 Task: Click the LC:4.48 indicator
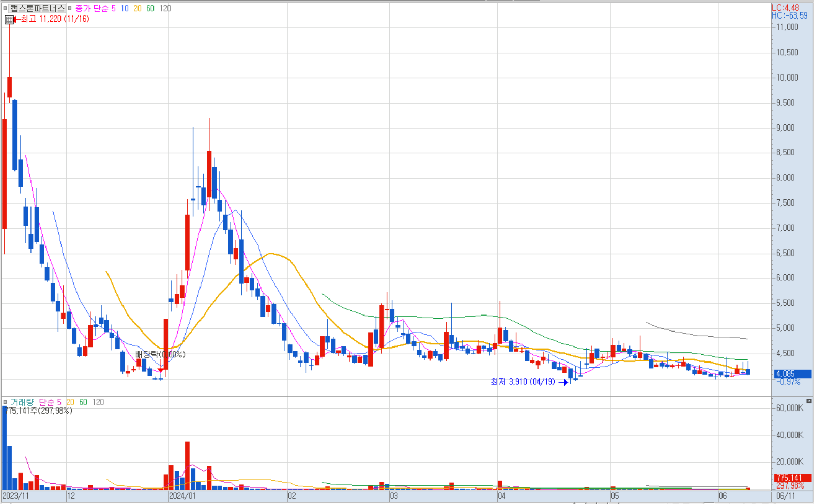coord(786,8)
